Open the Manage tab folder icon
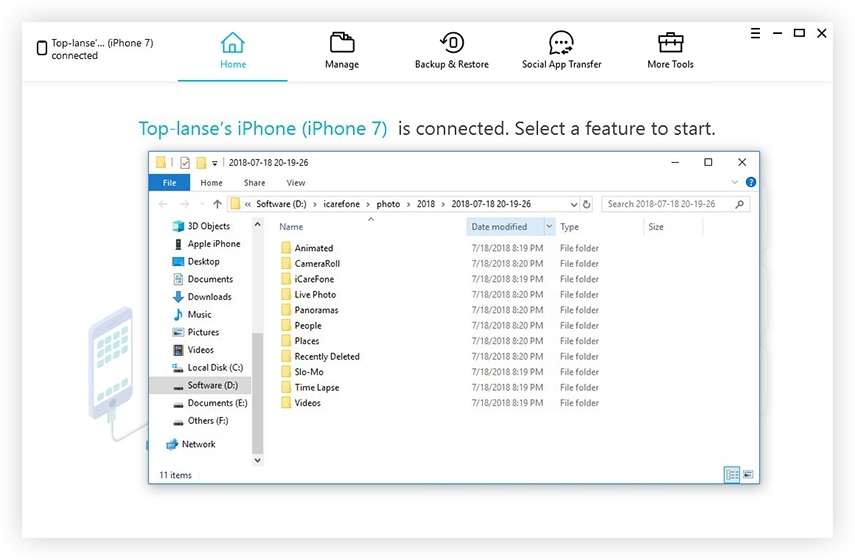The width and height of the screenshot is (855, 560). point(342,43)
